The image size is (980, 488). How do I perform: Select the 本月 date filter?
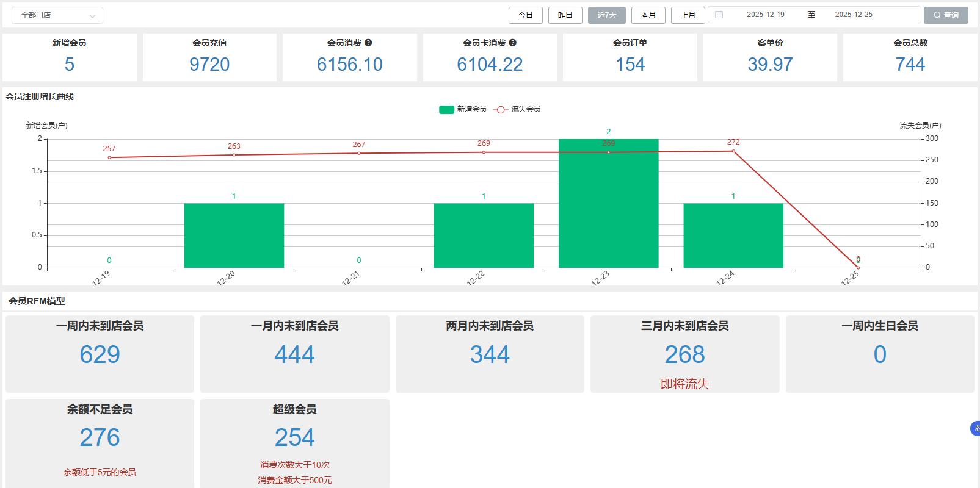[x=648, y=15]
